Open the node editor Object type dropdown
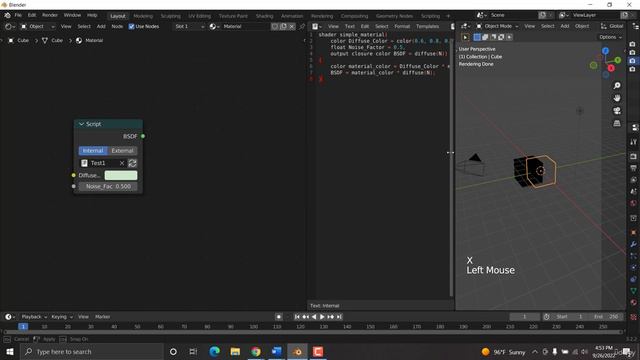 tap(37, 27)
